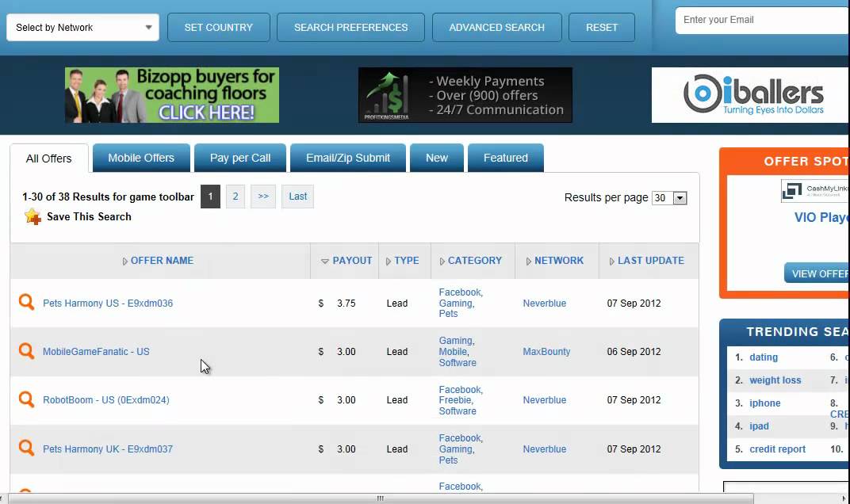The height and width of the screenshot is (504, 850).
Task: Open magnifier icon for Pets Harmony UK offer
Action: tap(26, 448)
